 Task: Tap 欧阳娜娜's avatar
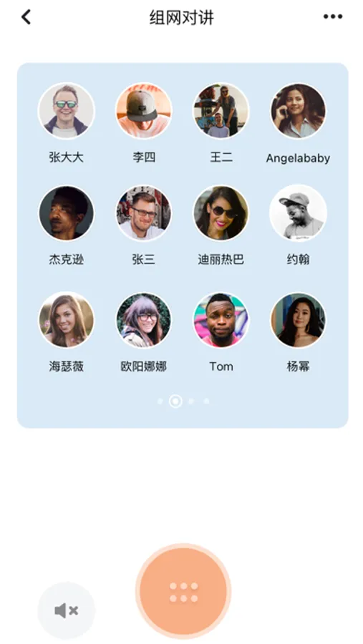143,320
